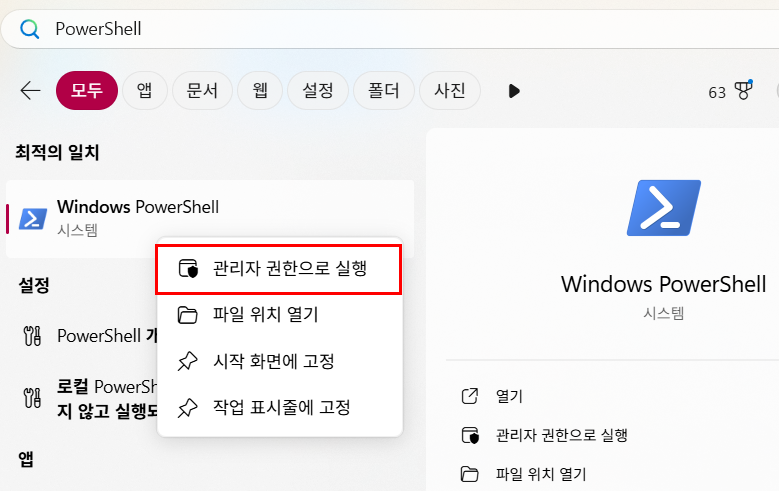Choose 시작 화면에 고정 in context menu
This screenshot has height=491, width=779.
tap(279, 361)
